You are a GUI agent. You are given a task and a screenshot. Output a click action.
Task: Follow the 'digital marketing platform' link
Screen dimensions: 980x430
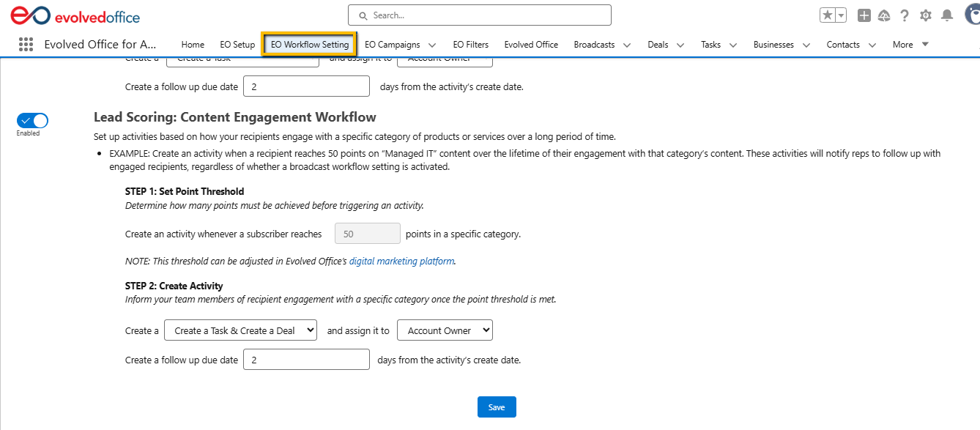tap(401, 261)
